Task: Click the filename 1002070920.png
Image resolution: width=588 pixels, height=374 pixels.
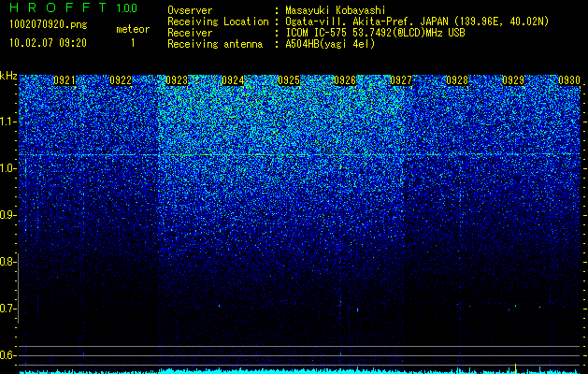Action: coord(49,25)
